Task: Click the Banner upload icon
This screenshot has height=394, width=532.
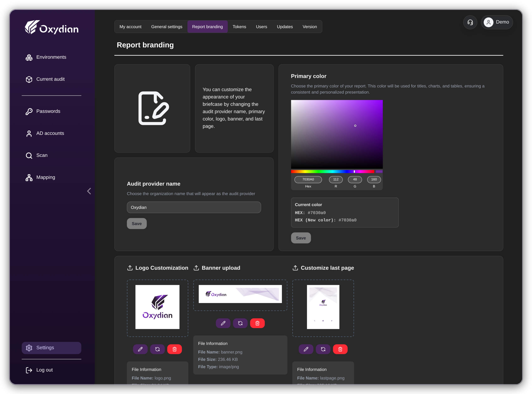Action: pos(196,268)
